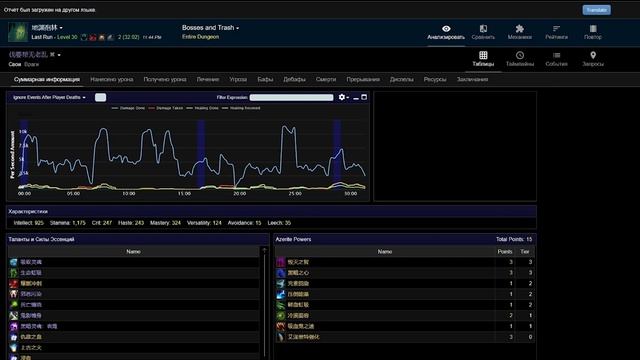Toggle Damage Taken series in chart legend
Viewport: 640px width, 360px height.
(166, 108)
